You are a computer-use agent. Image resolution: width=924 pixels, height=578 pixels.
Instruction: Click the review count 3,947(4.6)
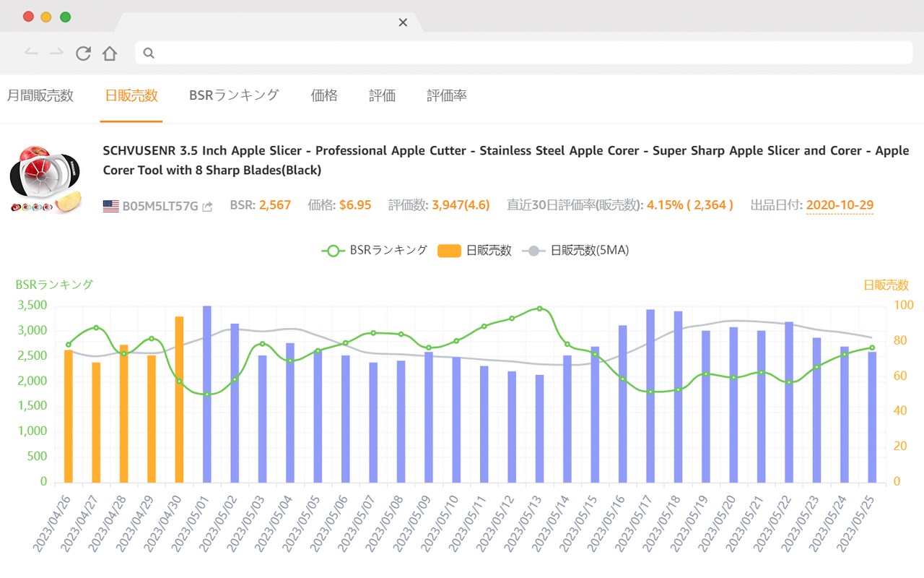pos(461,205)
